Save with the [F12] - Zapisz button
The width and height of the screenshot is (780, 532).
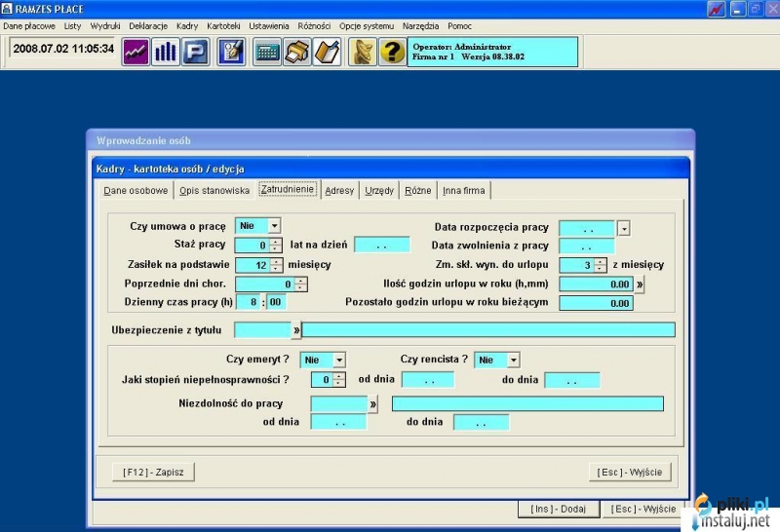(153, 472)
